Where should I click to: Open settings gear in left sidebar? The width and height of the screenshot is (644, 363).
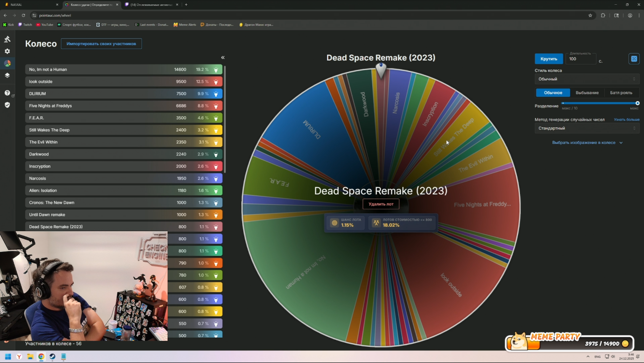(7, 51)
